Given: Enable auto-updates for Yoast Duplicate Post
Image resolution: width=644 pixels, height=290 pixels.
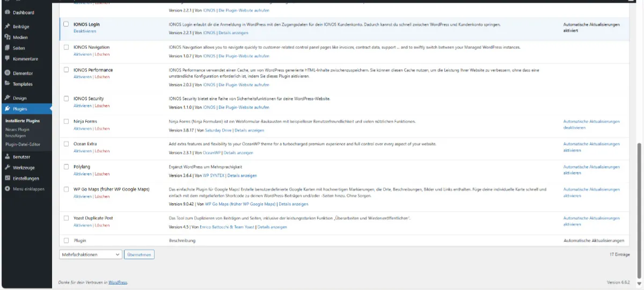Looking at the screenshot, I should pyautogui.click(x=591, y=221).
